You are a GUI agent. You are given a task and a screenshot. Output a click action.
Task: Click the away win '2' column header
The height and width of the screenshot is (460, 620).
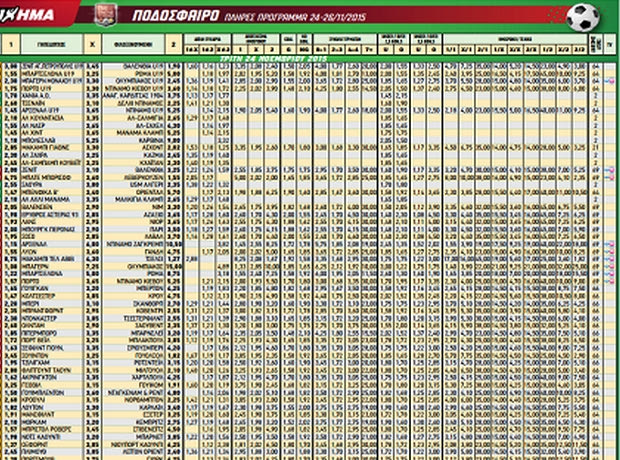173,44
